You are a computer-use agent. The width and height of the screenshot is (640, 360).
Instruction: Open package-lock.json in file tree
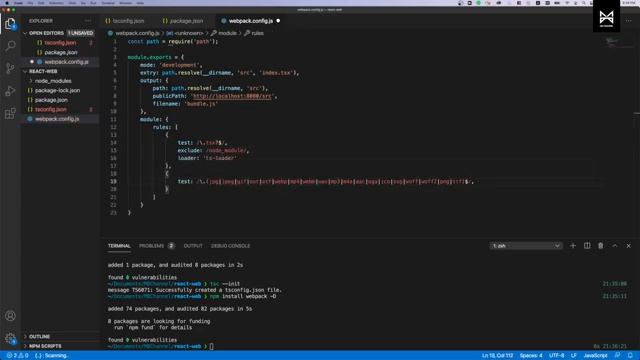[57, 91]
